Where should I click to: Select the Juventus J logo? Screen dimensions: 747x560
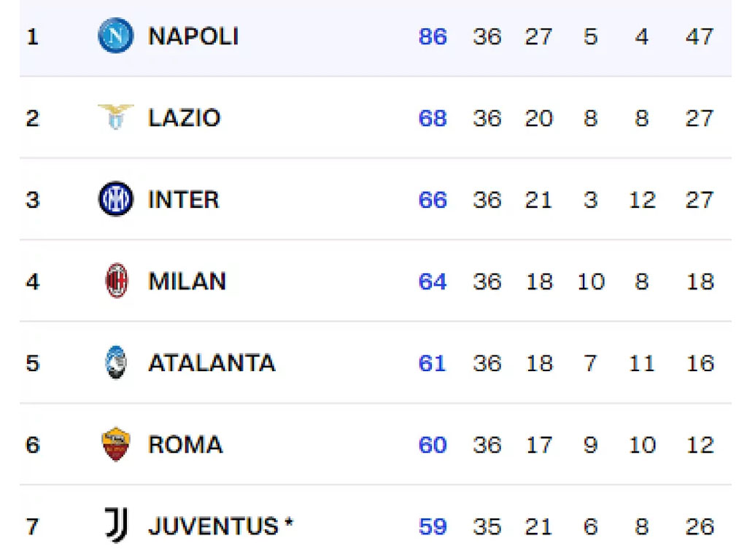click(x=116, y=525)
